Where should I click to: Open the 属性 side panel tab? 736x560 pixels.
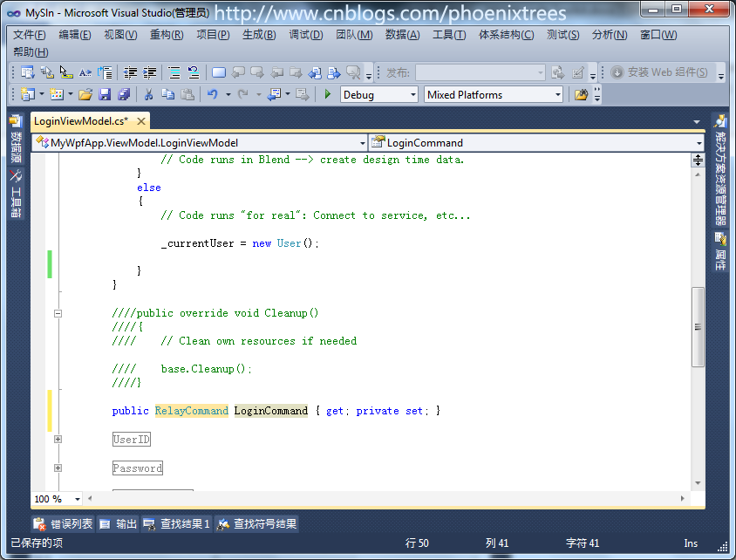click(719, 252)
